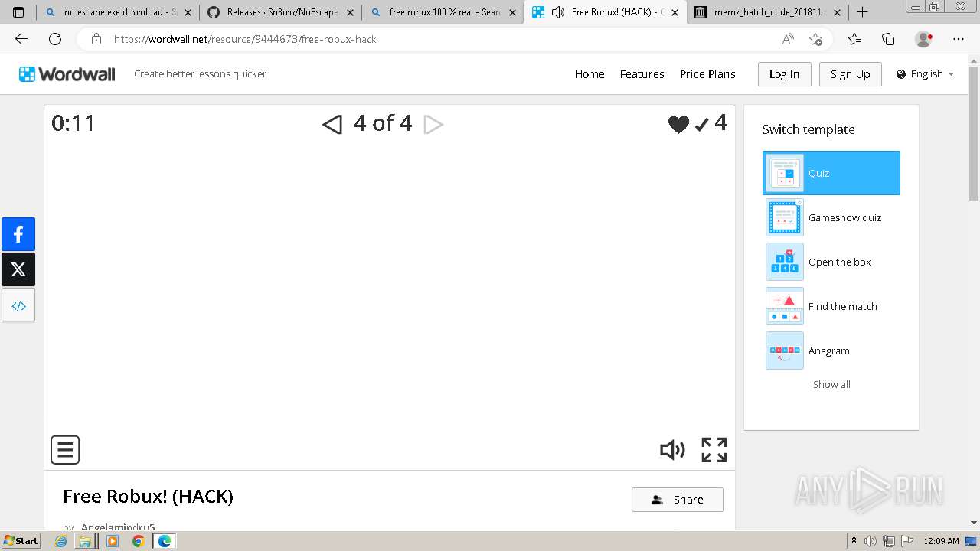The height and width of the screenshot is (551, 980).
Task: Refresh the page
Action: coord(55,39)
